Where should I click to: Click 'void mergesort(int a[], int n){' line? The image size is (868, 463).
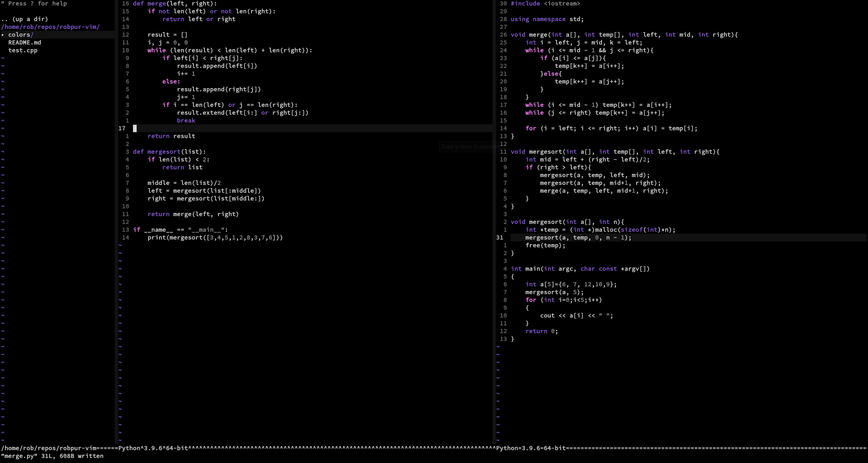point(568,222)
